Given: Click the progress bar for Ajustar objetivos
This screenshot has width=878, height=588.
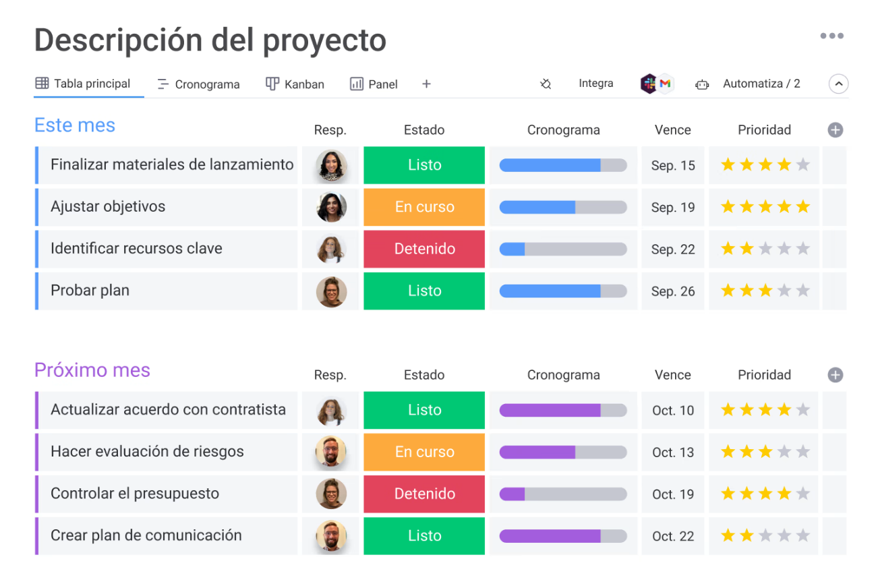Looking at the screenshot, I should [x=564, y=207].
